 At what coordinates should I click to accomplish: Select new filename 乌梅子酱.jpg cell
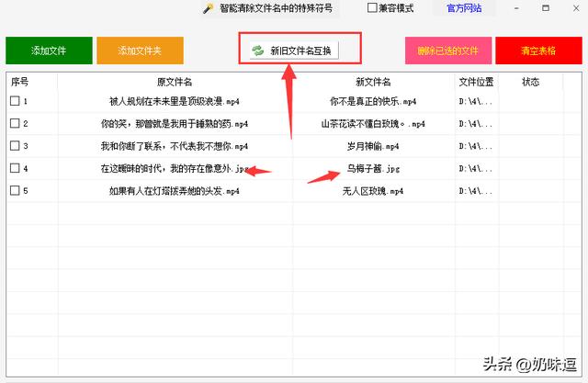pos(373,169)
